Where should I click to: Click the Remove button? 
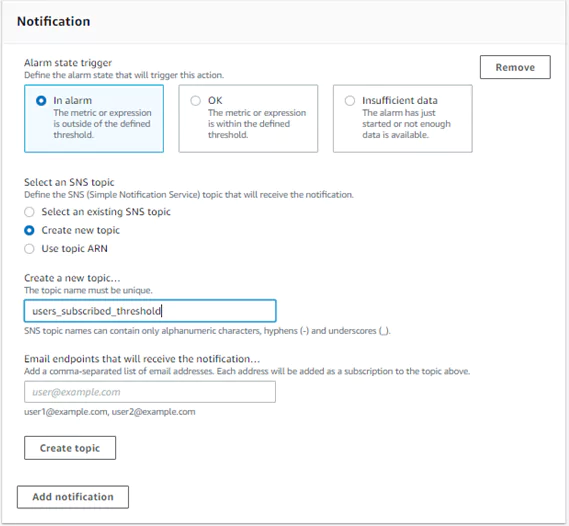tap(515, 67)
